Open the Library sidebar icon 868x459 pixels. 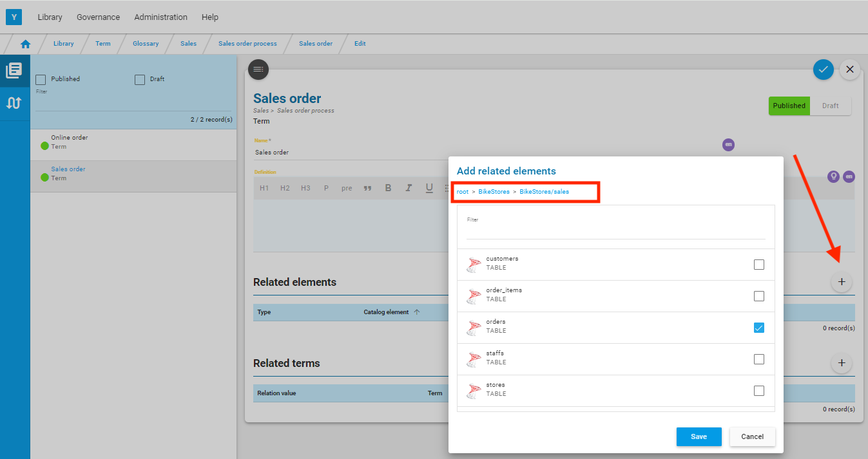(14, 70)
